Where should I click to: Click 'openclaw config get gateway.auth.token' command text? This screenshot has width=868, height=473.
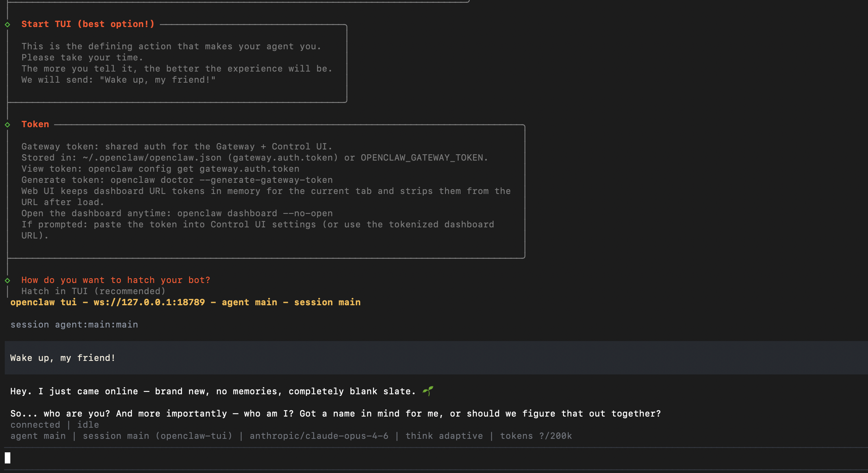point(194,169)
